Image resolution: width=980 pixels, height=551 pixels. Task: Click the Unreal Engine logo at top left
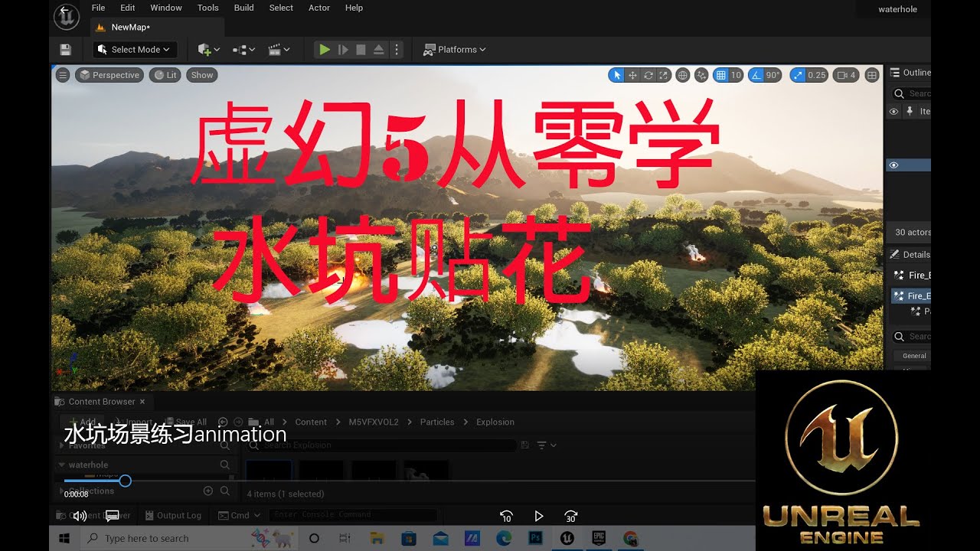point(67,16)
